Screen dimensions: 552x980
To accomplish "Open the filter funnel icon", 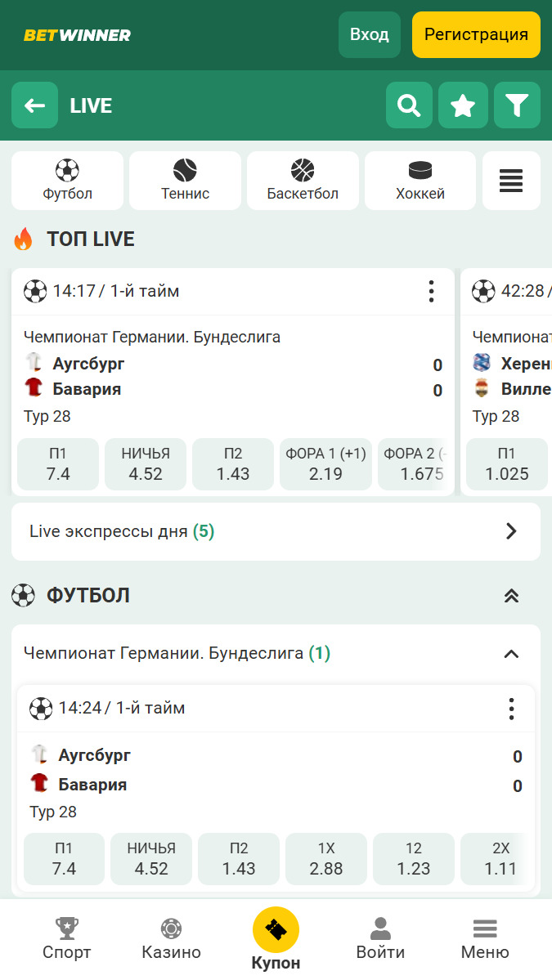I will (517, 105).
